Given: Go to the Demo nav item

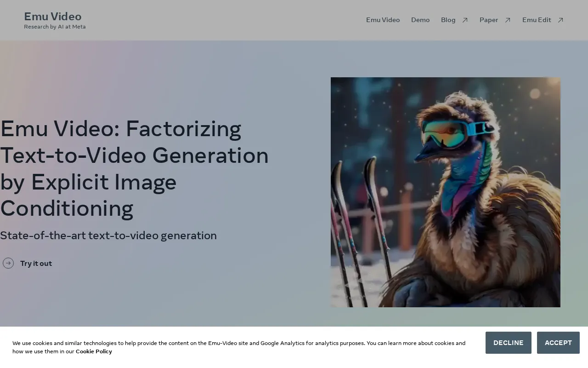Looking at the screenshot, I should pyautogui.click(x=420, y=20).
